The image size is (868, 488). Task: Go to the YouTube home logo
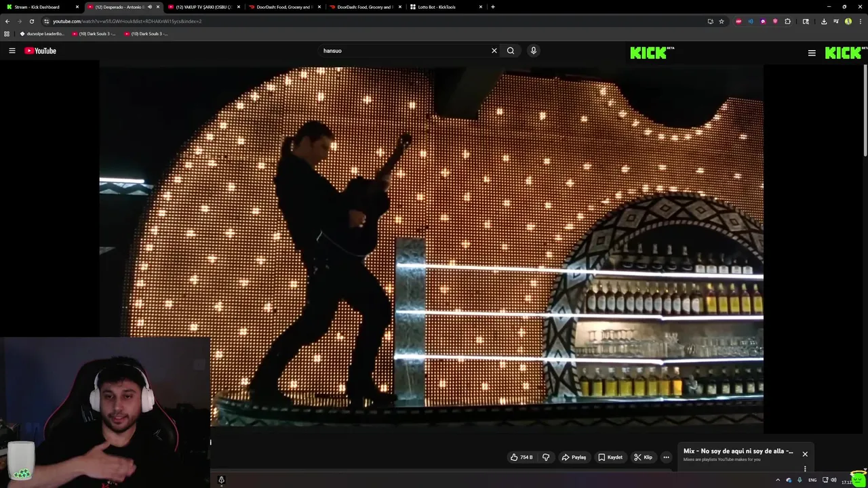[x=41, y=51]
